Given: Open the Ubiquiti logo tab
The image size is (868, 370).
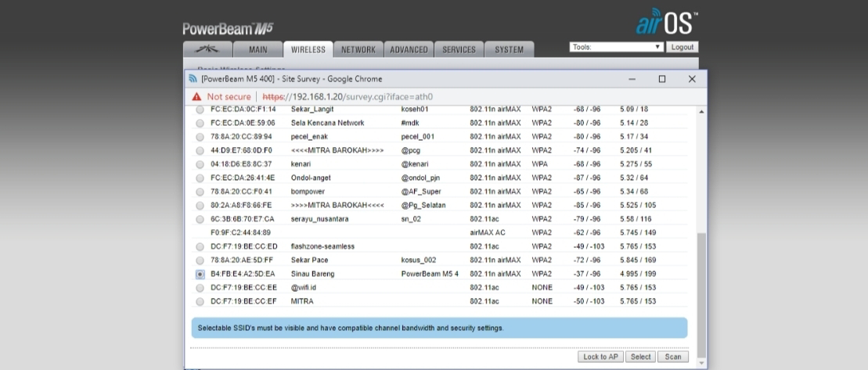Looking at the screenshot, I should (x=207, y=49).
